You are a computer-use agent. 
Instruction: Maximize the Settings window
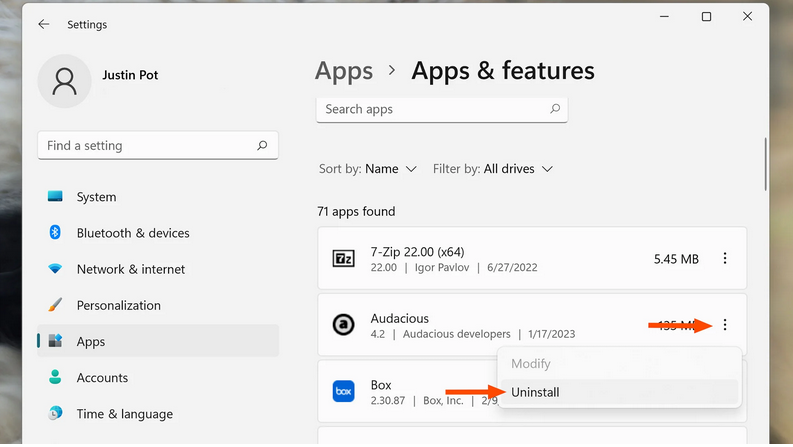click(706, 17)
